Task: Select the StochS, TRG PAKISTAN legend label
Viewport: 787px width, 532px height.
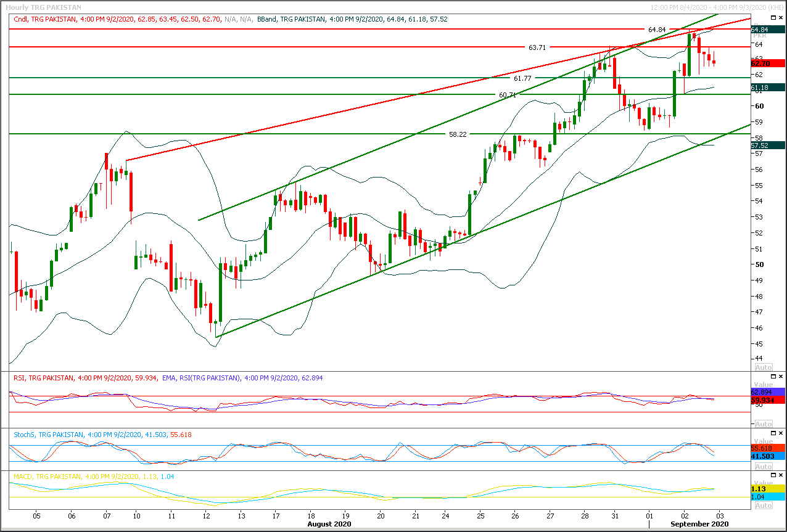Action: click(48, 435)
